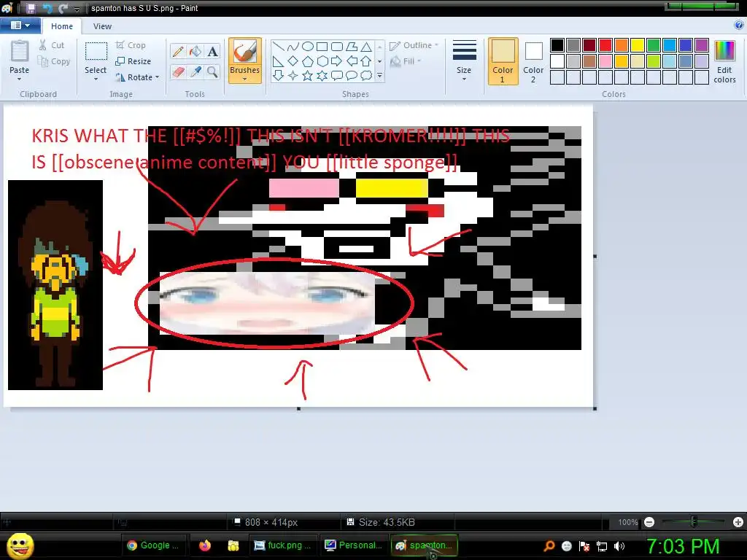Screen dimensions: 747x560
Task: Click the Undo icon in title bar
Action: [47, 8]
